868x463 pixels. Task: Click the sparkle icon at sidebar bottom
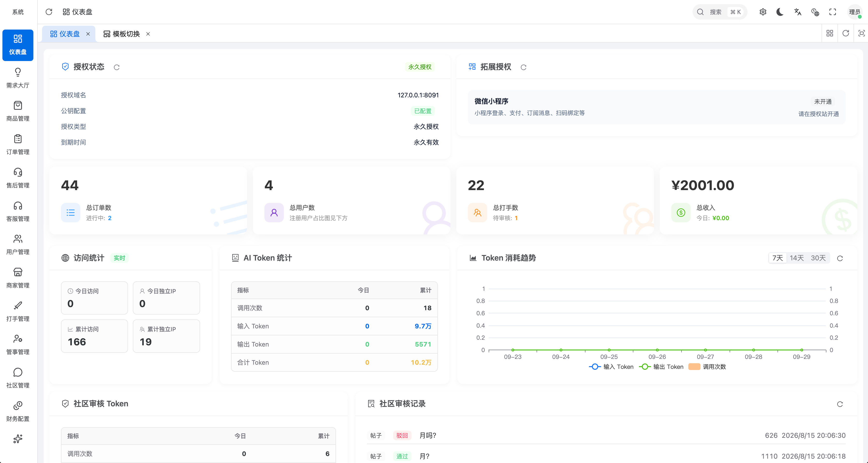[x=18, y=439]
